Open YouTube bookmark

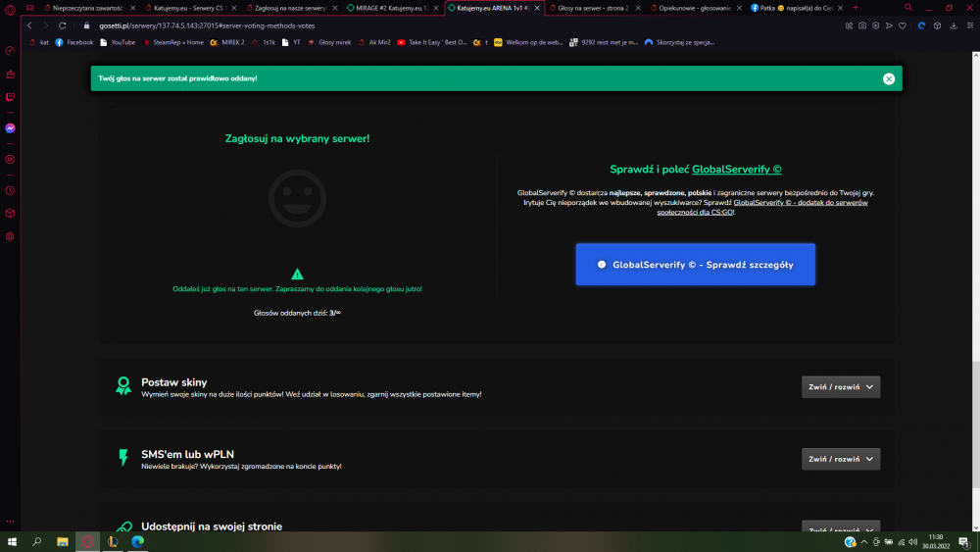118,42
